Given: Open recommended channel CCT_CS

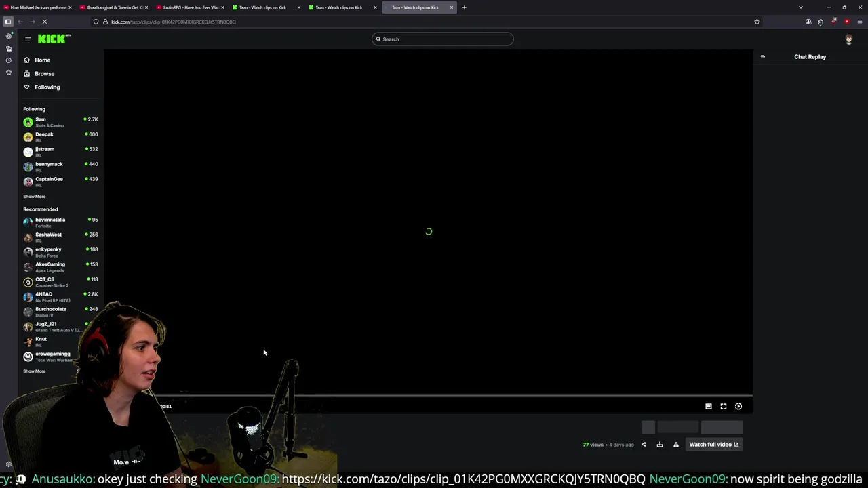Looking at the screenshot, I should [x=60, y=282].
